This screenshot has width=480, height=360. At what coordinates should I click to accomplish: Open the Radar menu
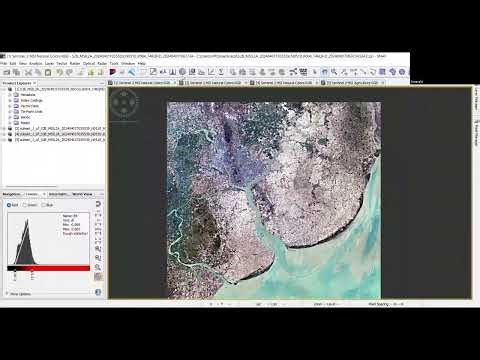click(102, 63)
